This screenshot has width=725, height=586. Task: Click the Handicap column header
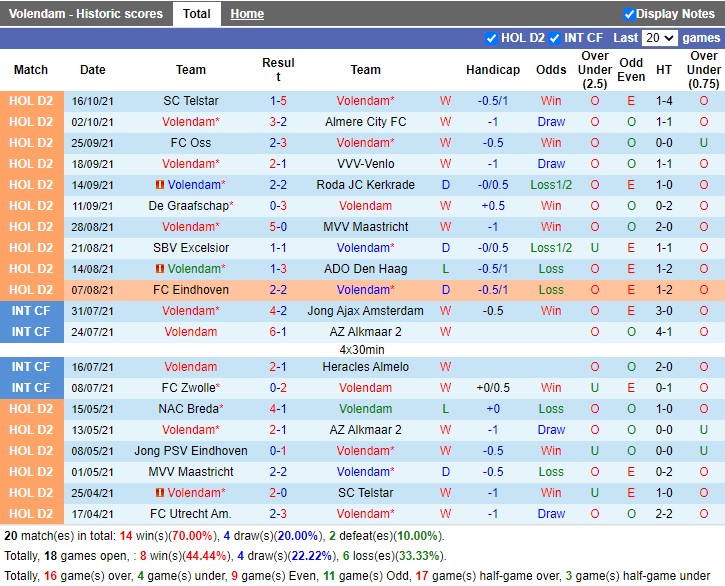(x=493, y=70)
